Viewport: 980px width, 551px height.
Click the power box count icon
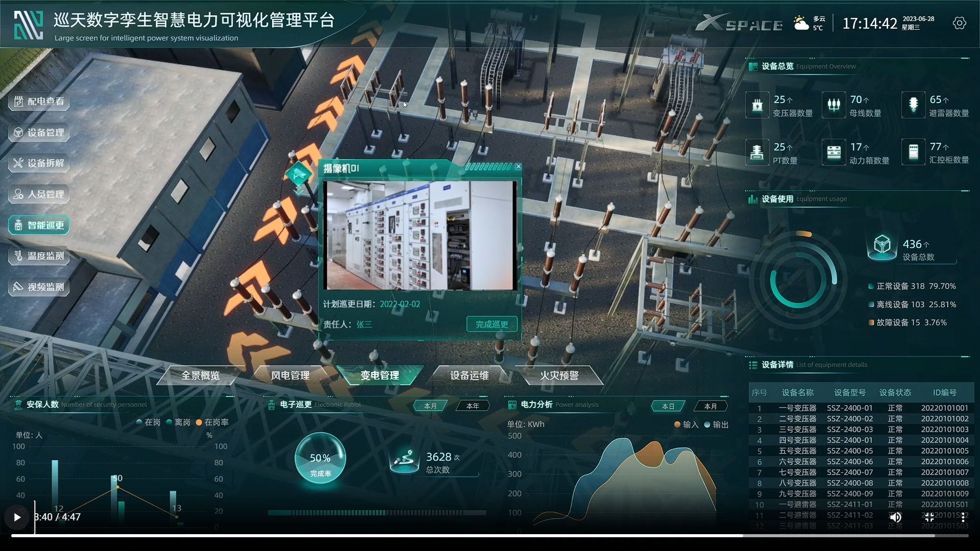[x=834, y=152]
